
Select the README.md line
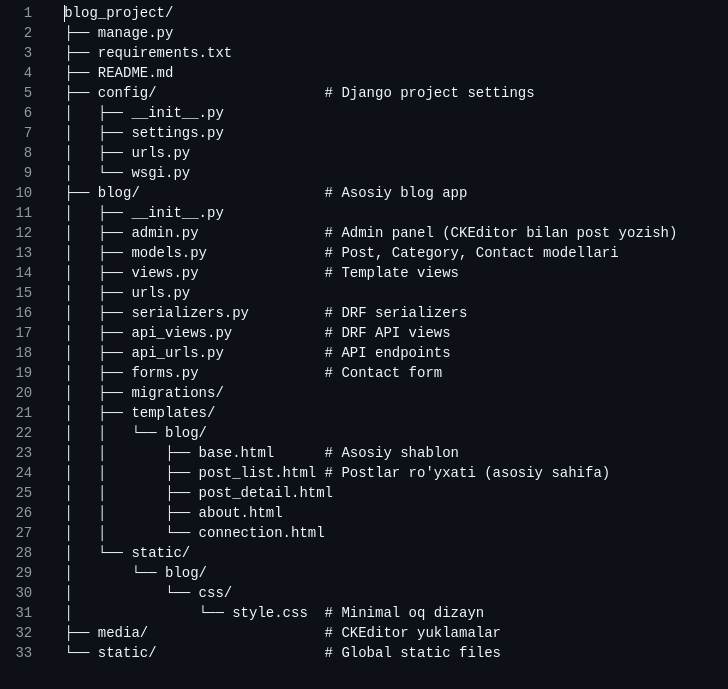(135, 73)
